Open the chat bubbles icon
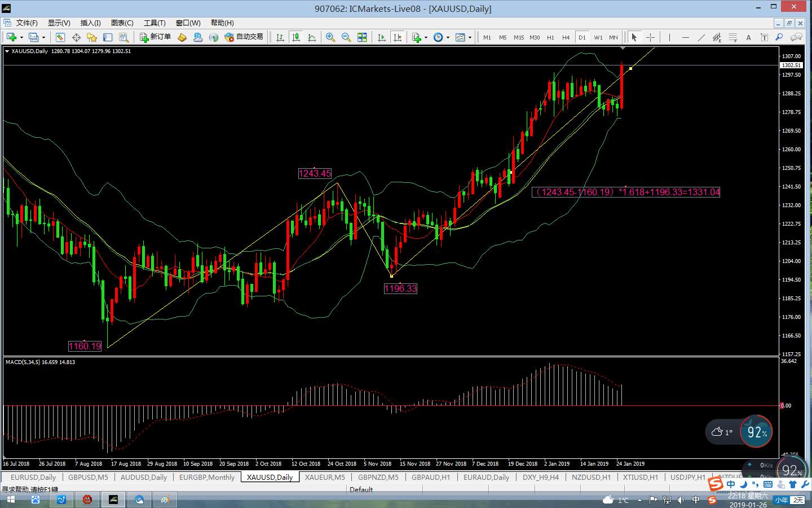The image size is (812, 508). (x=796, y=37)
